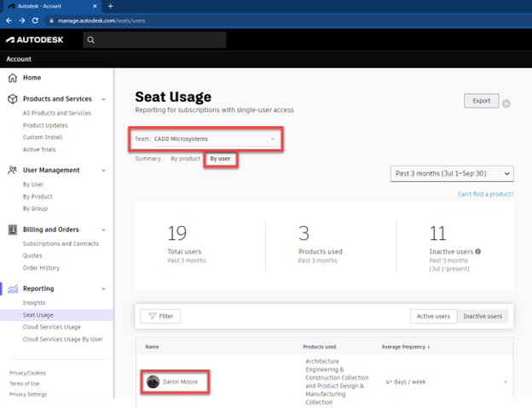Collapse Reporting section chevron
The height and width of the screenshot is (408, 532).
click(103, 289)
